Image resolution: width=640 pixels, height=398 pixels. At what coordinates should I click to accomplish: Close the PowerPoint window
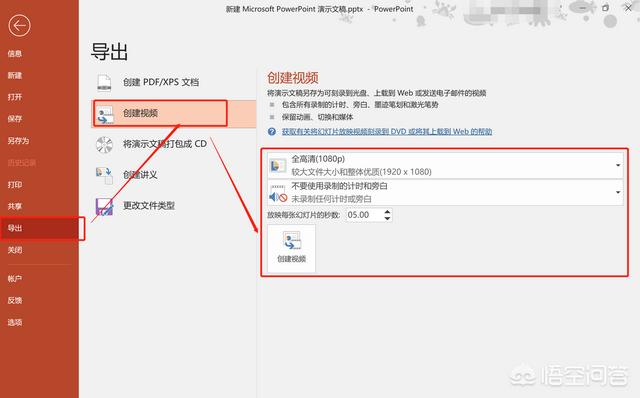click(x=628, y=8)
